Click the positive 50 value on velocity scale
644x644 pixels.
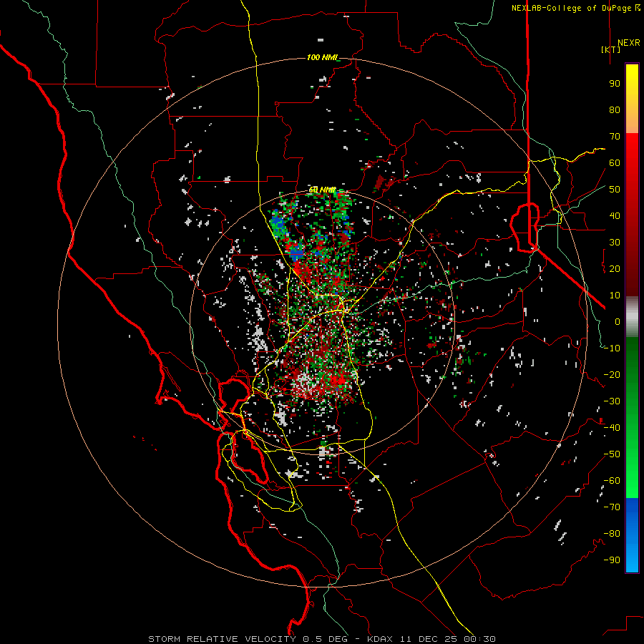click(x=615, y=190)
